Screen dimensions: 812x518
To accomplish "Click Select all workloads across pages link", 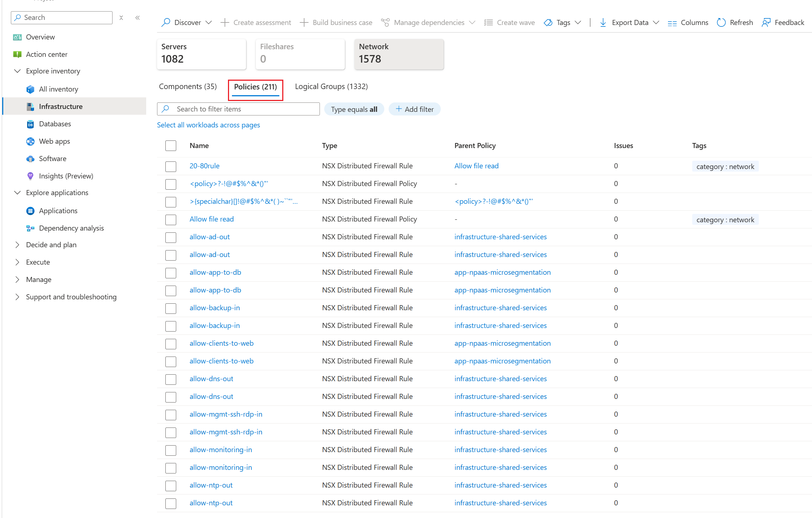I will pos(208,125).
